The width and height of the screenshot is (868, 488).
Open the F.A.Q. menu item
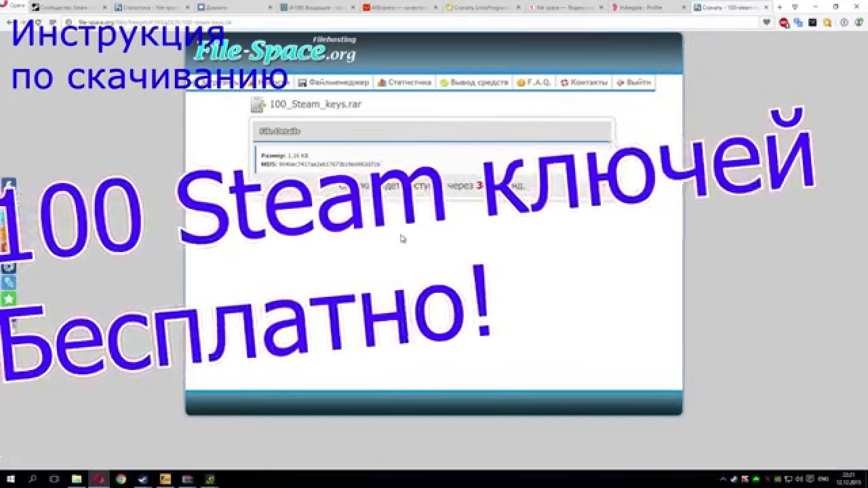(x=534, y=83)
